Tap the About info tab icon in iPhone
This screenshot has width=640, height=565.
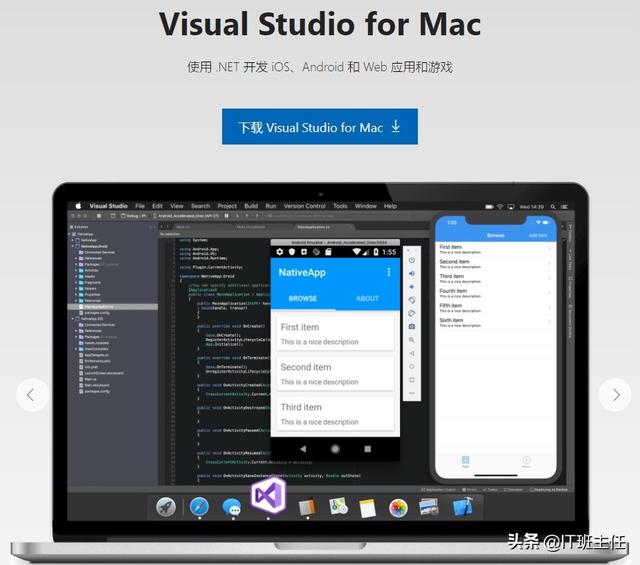coord(526,462)
